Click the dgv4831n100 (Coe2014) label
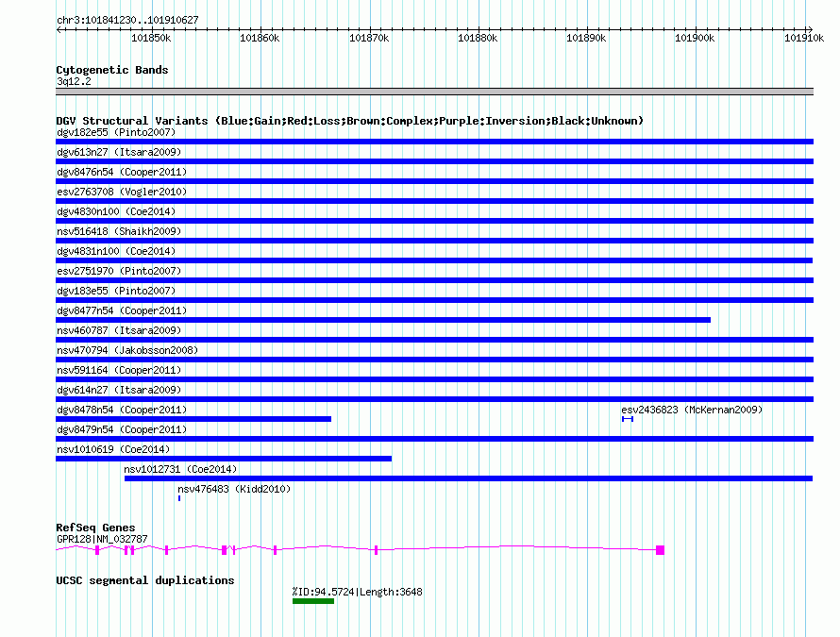The width and height of the screenshot is (840, 637). point(116,251)
